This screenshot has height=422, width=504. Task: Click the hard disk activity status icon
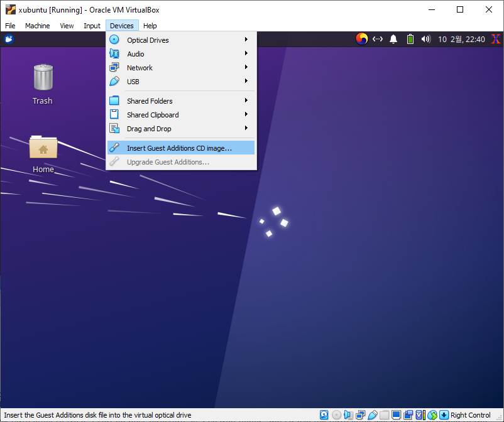coord(324,414)
